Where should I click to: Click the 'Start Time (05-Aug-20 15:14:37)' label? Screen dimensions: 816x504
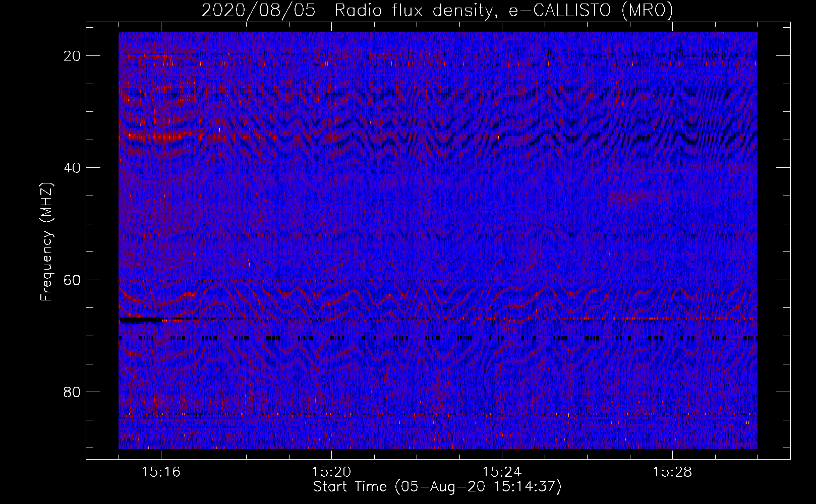coord(437,487)
